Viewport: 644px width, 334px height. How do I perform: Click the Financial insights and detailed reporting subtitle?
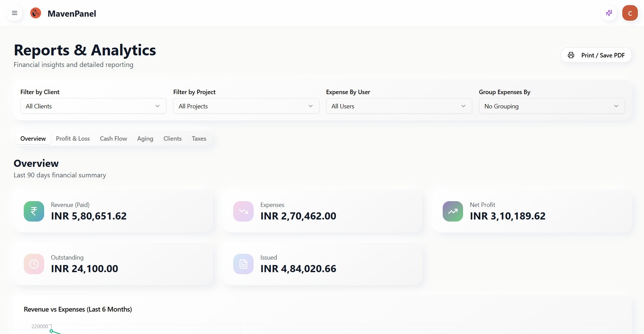73,65
